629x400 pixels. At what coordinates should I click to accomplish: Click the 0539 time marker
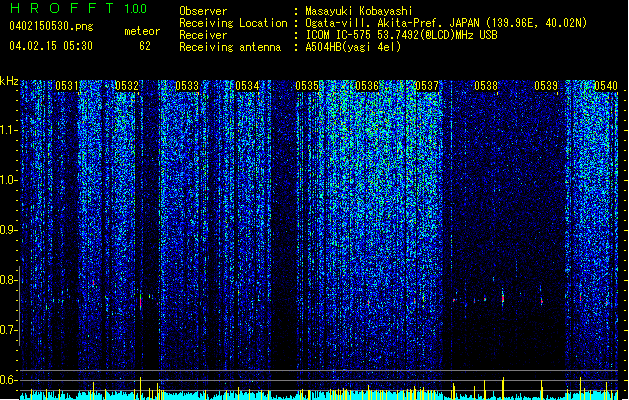546,86
